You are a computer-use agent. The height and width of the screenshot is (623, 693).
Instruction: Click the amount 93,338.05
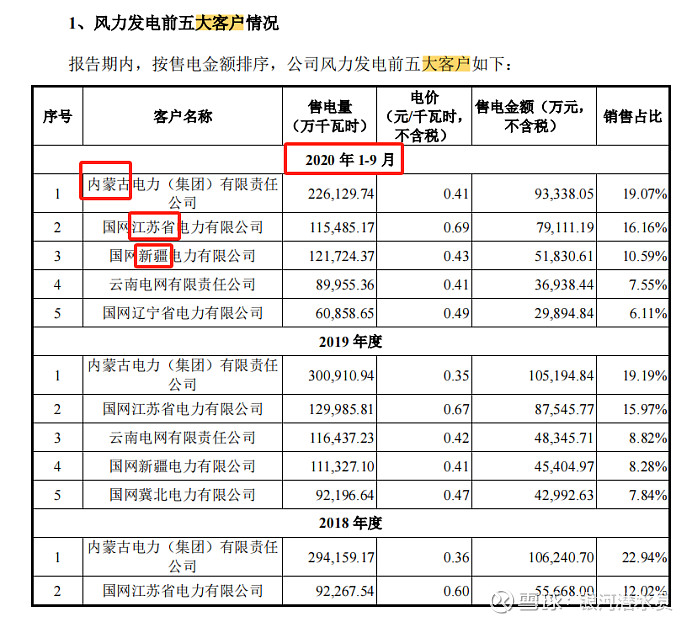pyautogui.click(x=564, y=194)
